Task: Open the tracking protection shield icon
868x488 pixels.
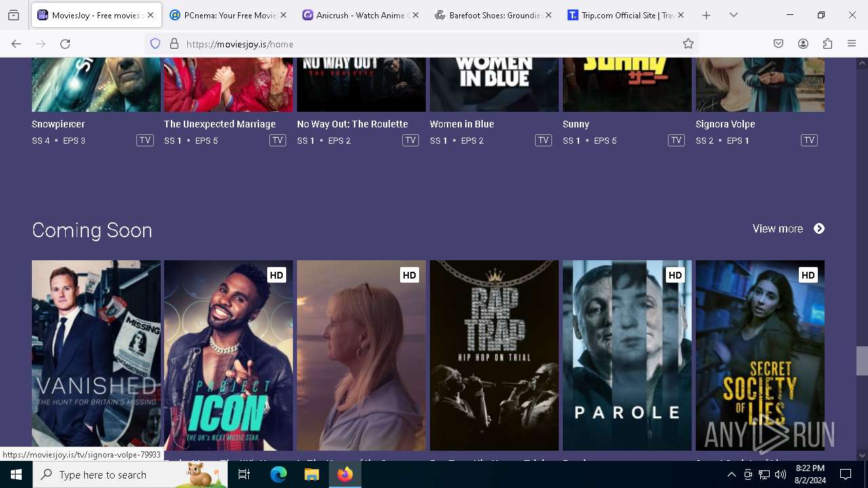Action: click(x=155, y=44)
